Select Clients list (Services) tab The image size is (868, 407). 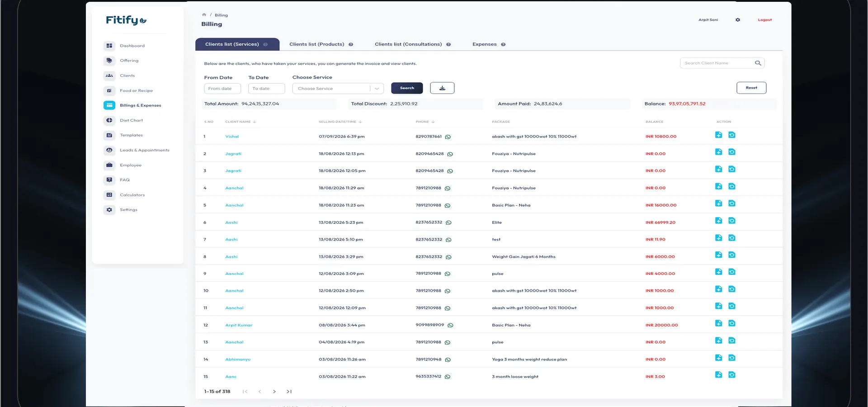[237, 44]
